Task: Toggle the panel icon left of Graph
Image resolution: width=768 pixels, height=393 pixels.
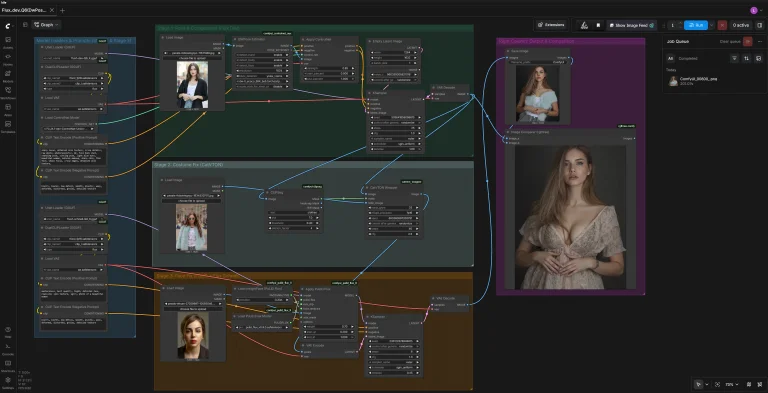Action: click(x=25, y=25)
